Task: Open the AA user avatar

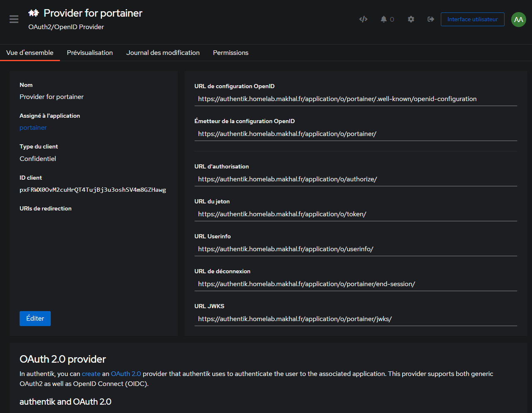Action: point(519,20)
